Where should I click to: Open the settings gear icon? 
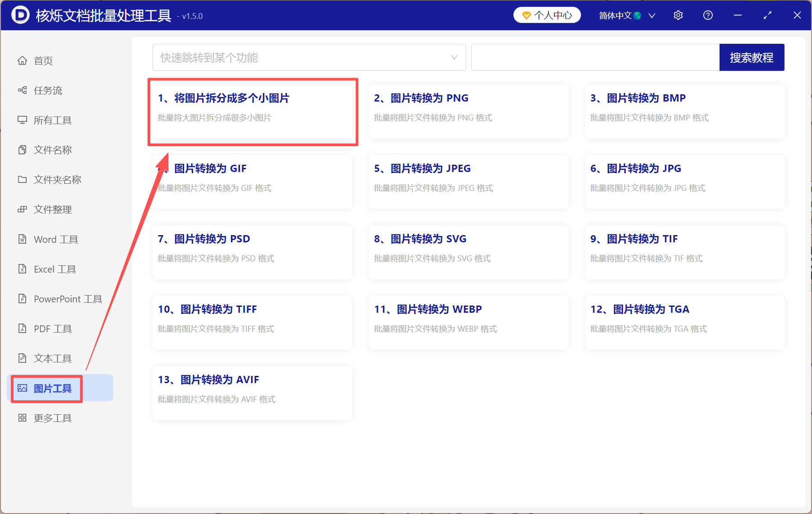tap(678, 15)
